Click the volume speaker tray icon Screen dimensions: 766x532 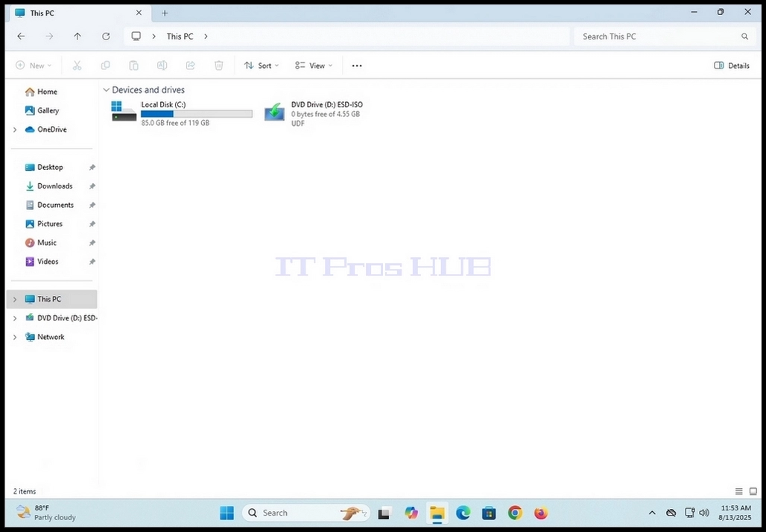pos(704,513)
